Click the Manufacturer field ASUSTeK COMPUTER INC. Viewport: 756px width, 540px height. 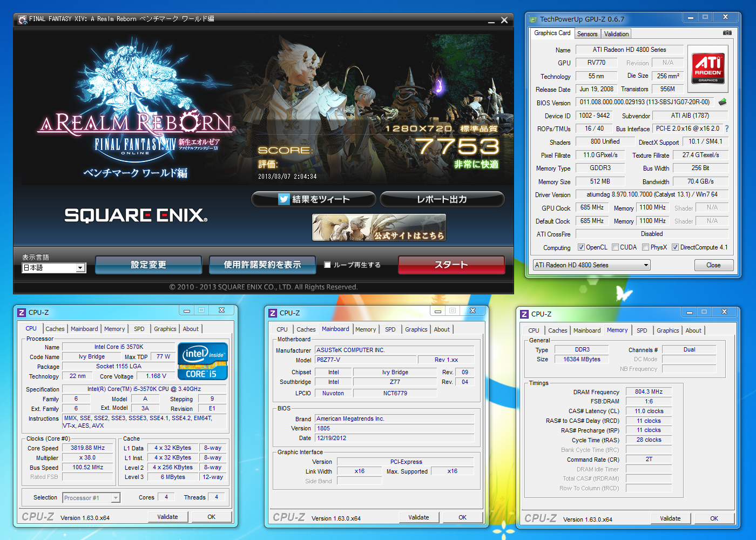395,350
